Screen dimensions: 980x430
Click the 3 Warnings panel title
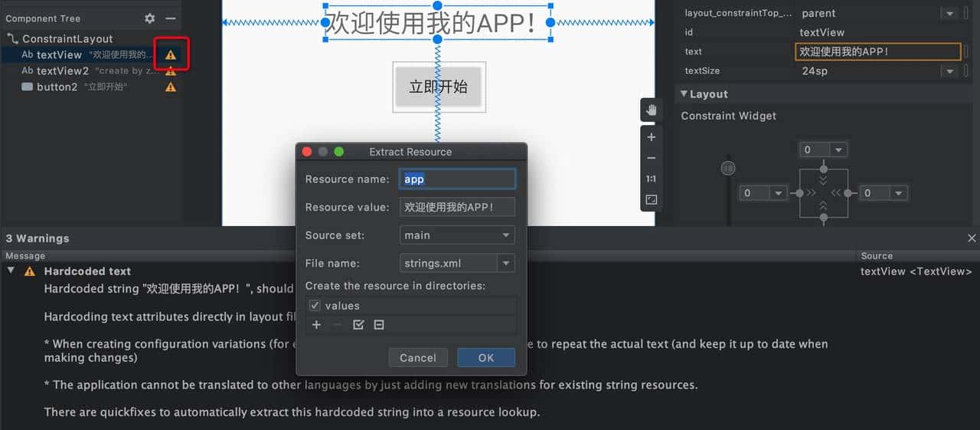tap(38, 238)
